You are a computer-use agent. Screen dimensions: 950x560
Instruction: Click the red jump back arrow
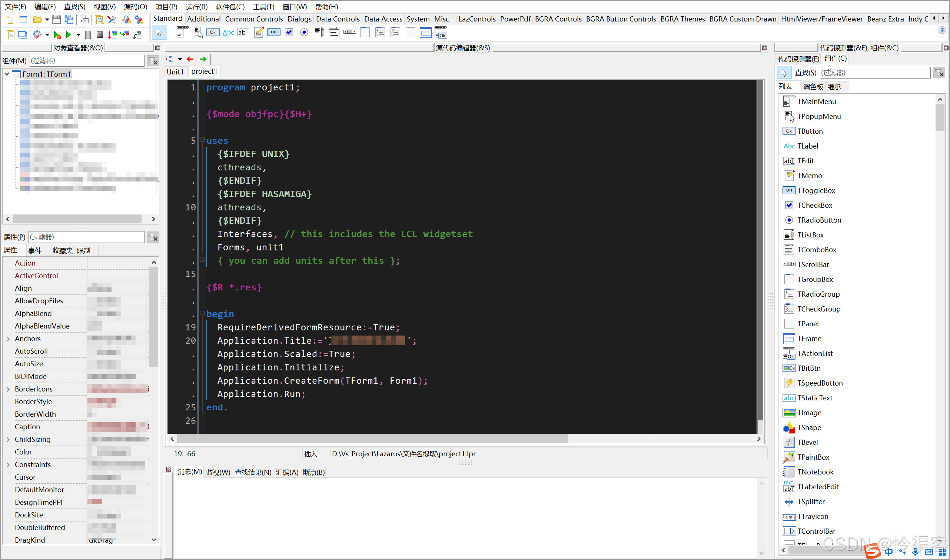point(190,59)
